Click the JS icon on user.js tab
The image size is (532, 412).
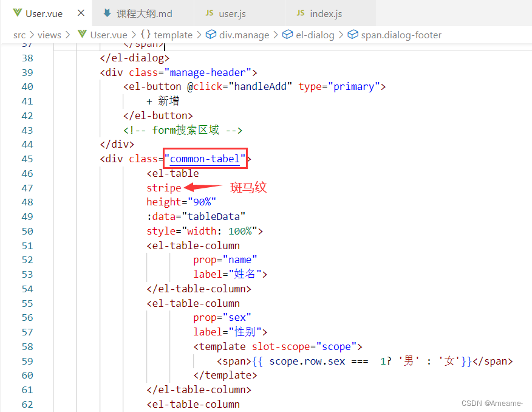pos(210,13)
